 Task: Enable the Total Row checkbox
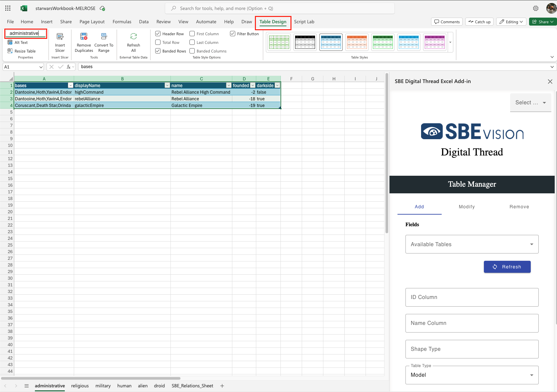158,43
